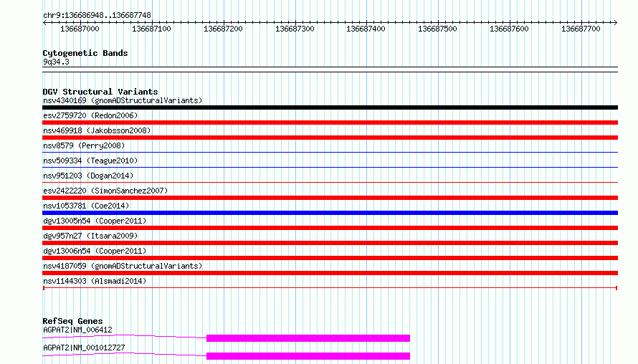Click the thick blue nsv1053781 variant bar

[x=330, y=213]
